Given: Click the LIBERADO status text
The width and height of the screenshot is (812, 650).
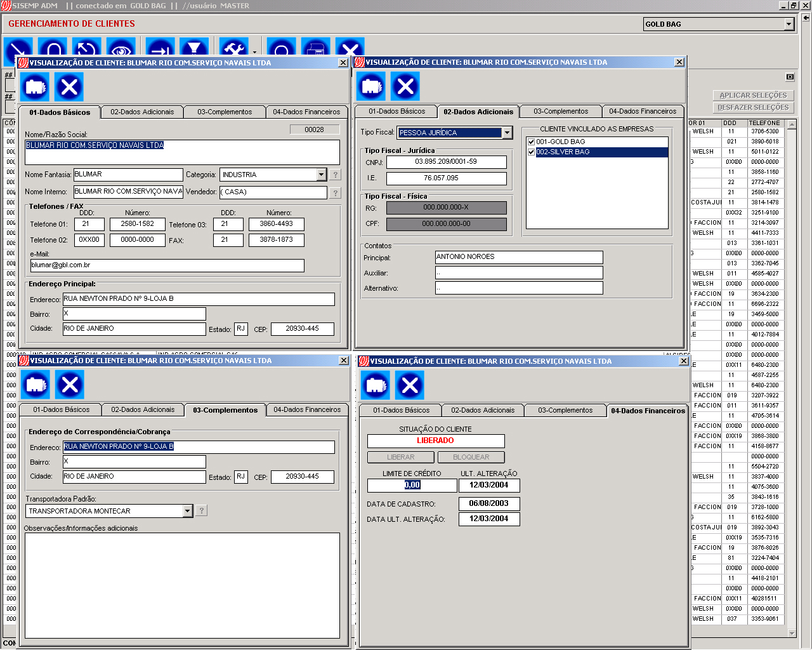Looking at the screenshot, I should click(435, 441).
